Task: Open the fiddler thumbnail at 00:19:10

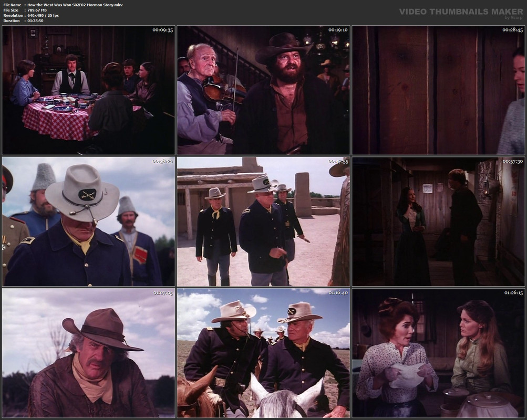Action: pos(264,90)
